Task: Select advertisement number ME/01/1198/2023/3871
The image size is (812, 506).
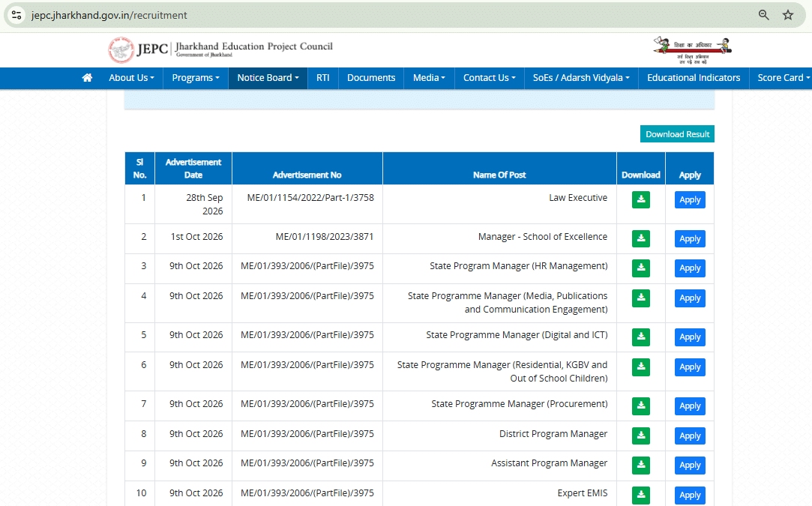Action: [x=324, y=237]
